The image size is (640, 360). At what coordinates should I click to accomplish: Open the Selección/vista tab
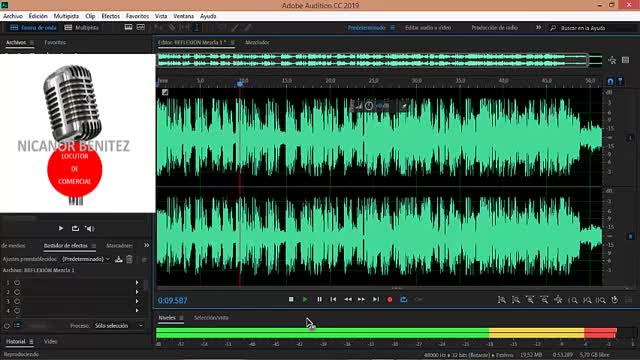coord(211,318)
